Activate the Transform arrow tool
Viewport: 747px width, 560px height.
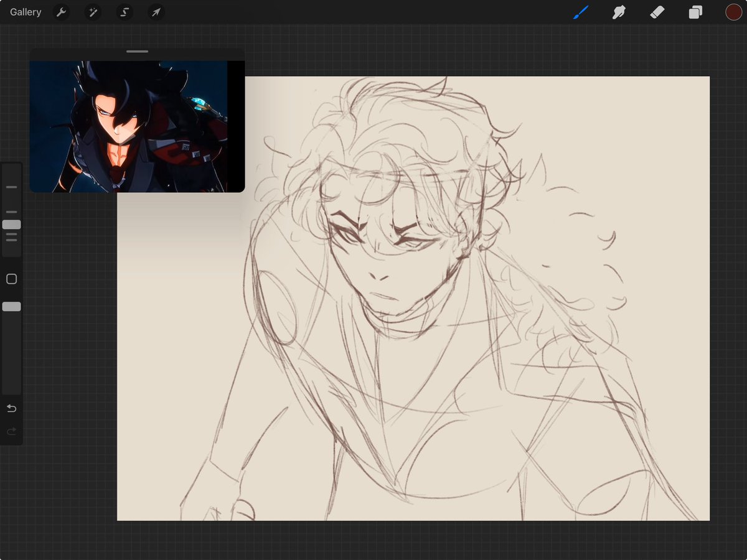coord(156,12)
